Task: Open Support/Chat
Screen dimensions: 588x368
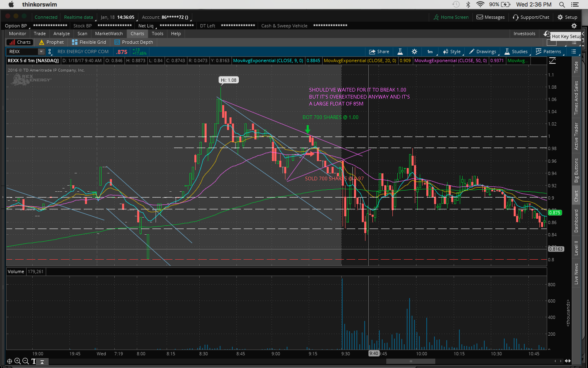Action: coord(531,17)
